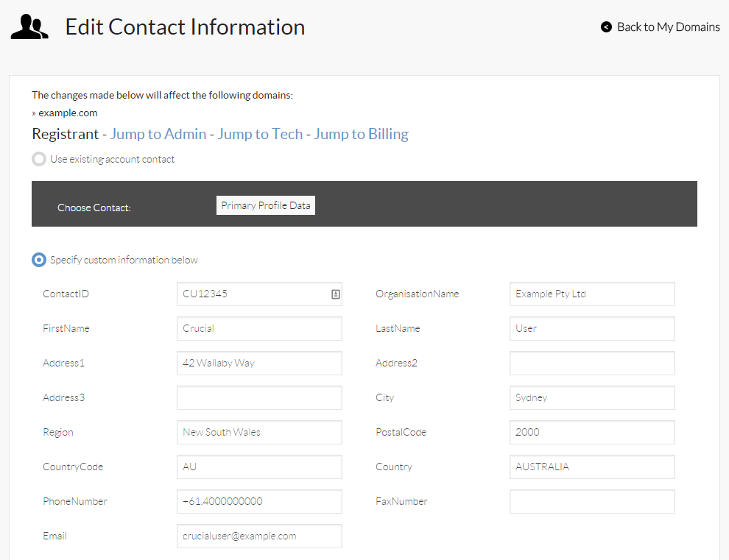This screenshot has height=560, width=729.
Task: Select the Use existing account contact radio button
Action: coord(39,159)
